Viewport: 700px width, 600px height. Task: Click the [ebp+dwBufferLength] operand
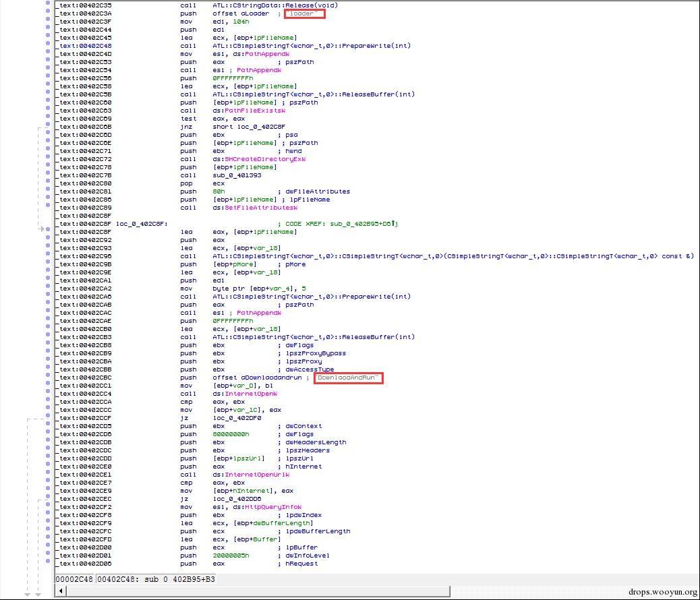pos(273,522)
